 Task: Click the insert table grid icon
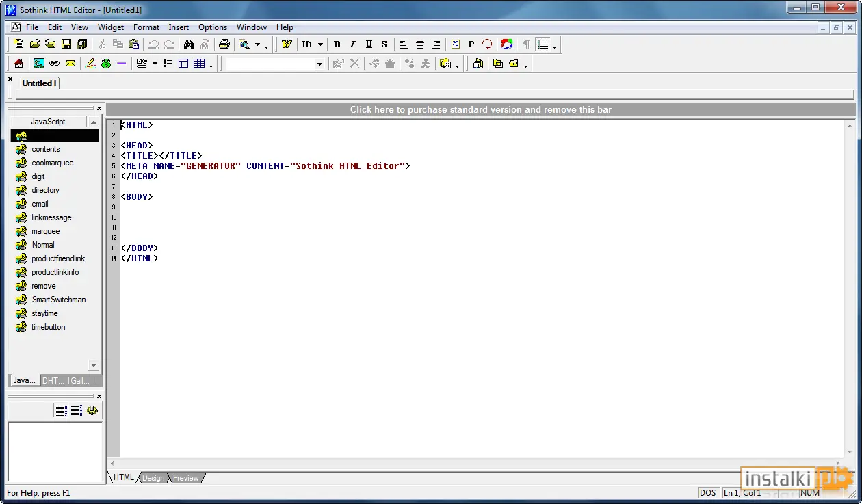199,64
